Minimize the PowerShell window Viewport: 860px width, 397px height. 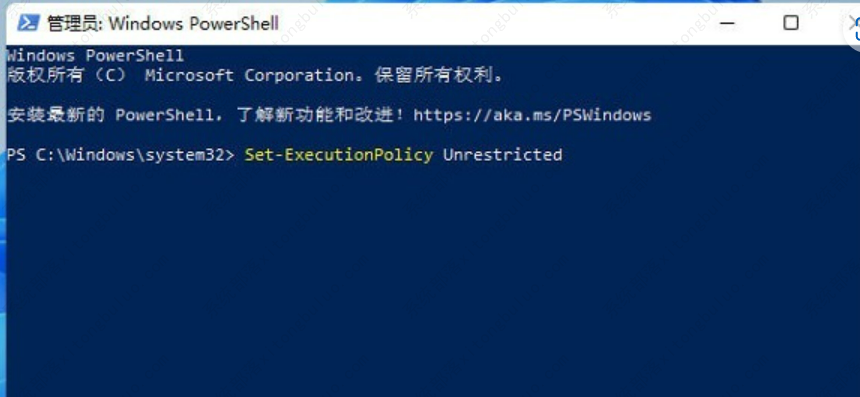click(x=727, y=23)
